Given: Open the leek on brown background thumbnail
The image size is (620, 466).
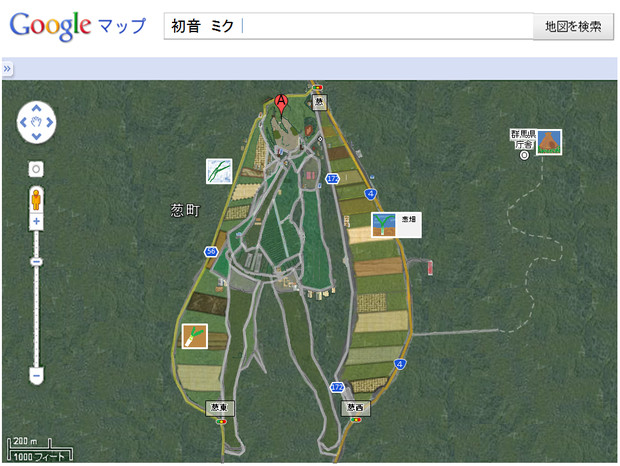Looking at the screenshot, I should [195, 336].
